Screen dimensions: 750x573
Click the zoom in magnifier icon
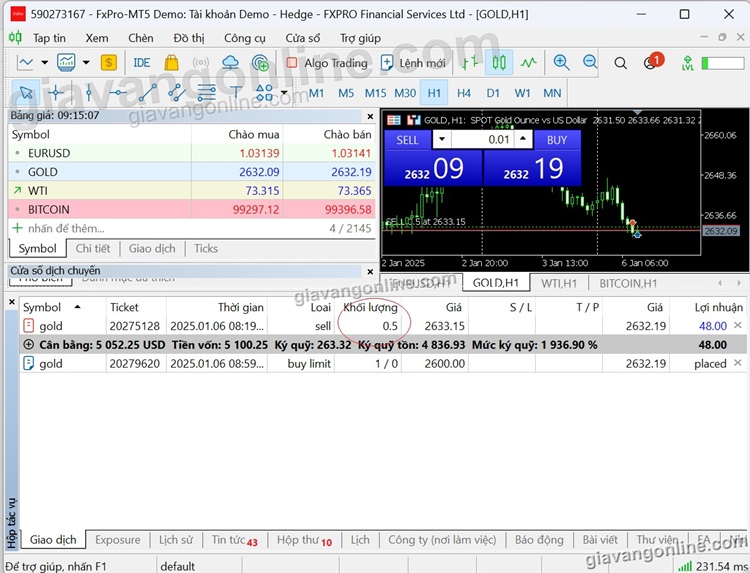561,62
